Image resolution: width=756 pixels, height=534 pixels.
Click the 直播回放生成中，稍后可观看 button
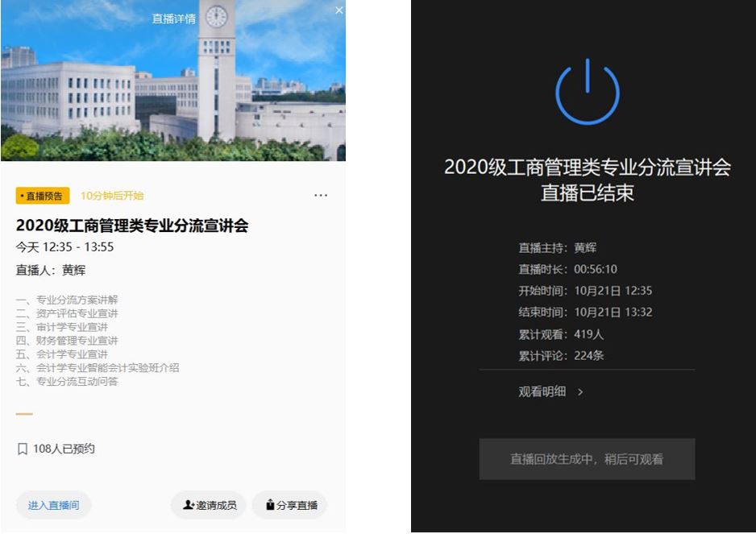(587, 459)
